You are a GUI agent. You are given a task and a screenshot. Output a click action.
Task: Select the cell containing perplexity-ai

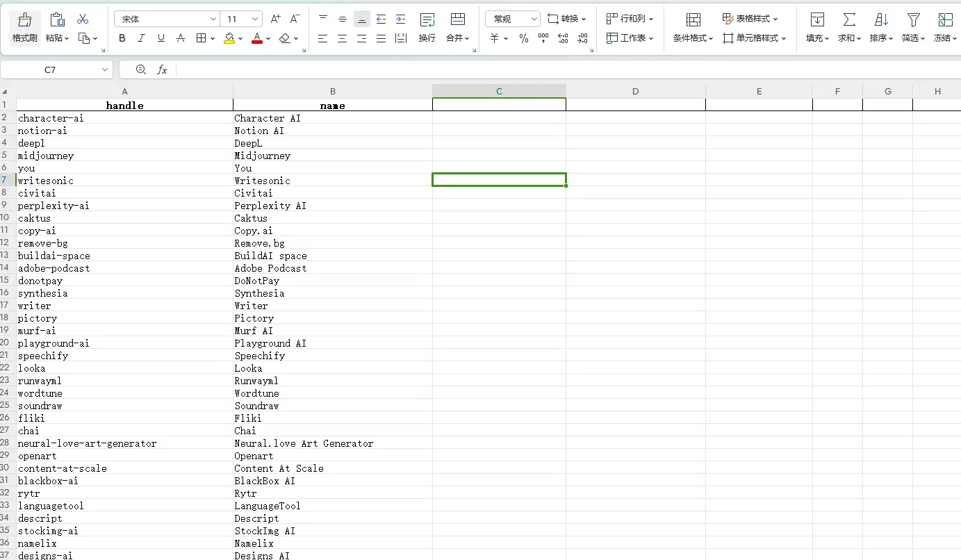(125, 206)
